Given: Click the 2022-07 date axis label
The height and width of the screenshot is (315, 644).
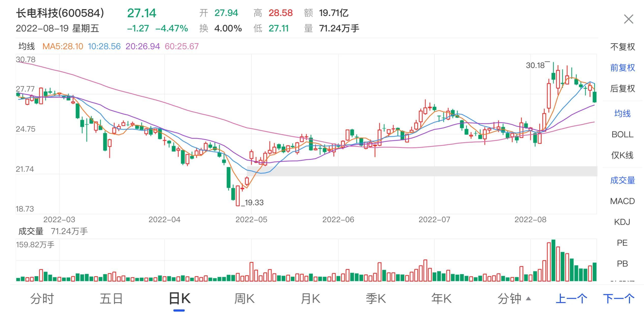Looking at the screenshot, I should [434, 220].
